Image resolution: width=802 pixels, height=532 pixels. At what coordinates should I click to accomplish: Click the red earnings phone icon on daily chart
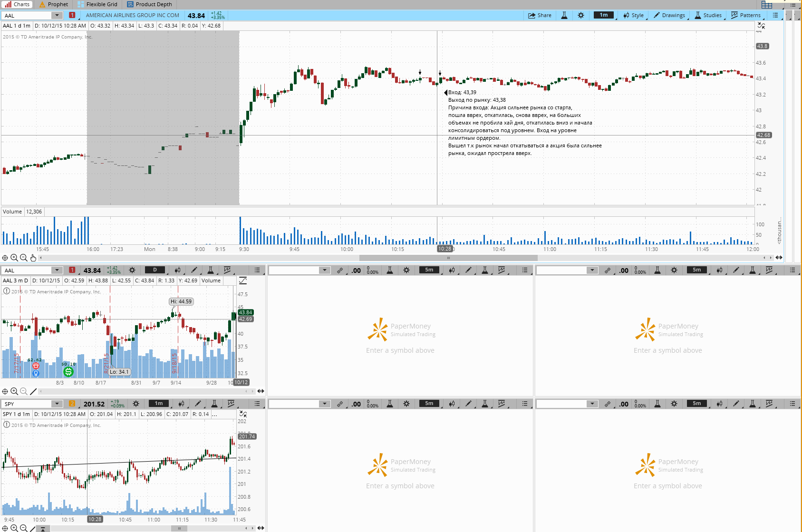coord(36,366)
